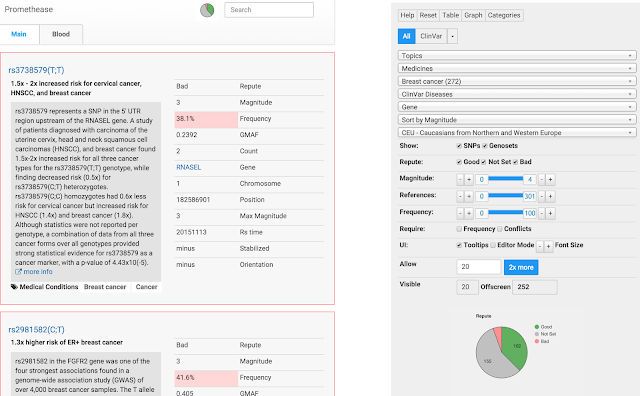Viewport: 640px width, 396px height.
Task: Click the Magnitude minimum minus stepper
Action: click(460, 179)
